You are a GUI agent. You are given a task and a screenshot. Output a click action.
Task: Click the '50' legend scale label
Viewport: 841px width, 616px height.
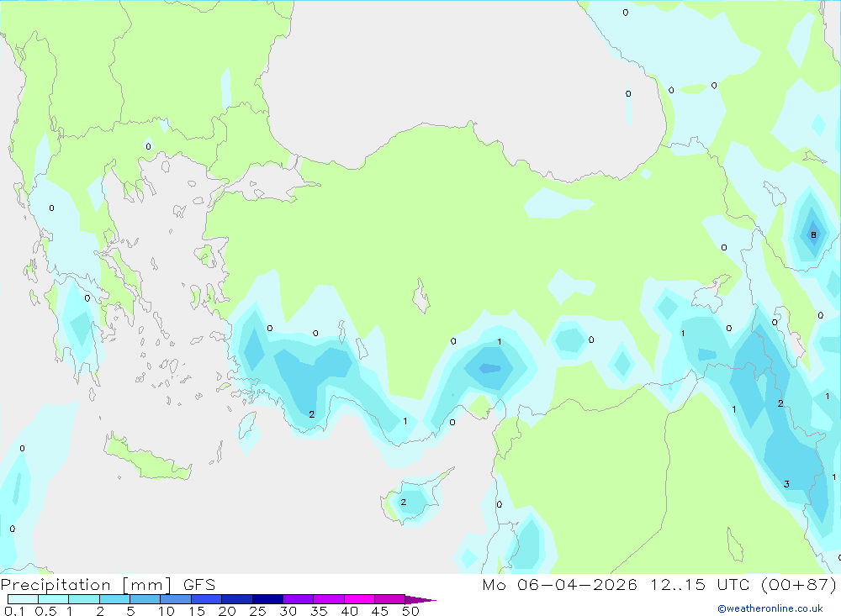point(410,611)
